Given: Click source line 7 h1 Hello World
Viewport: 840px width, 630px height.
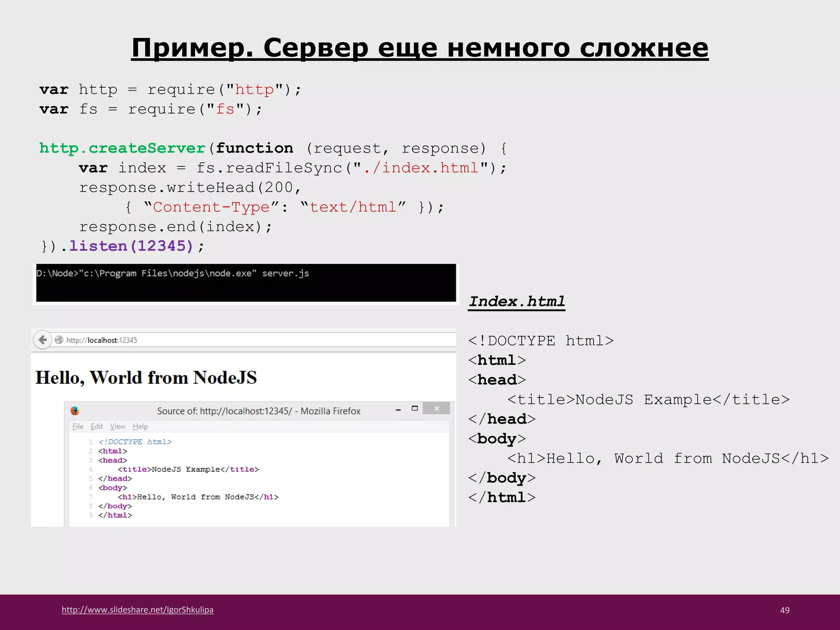Looking at the screenshot, I should (198, 497).
